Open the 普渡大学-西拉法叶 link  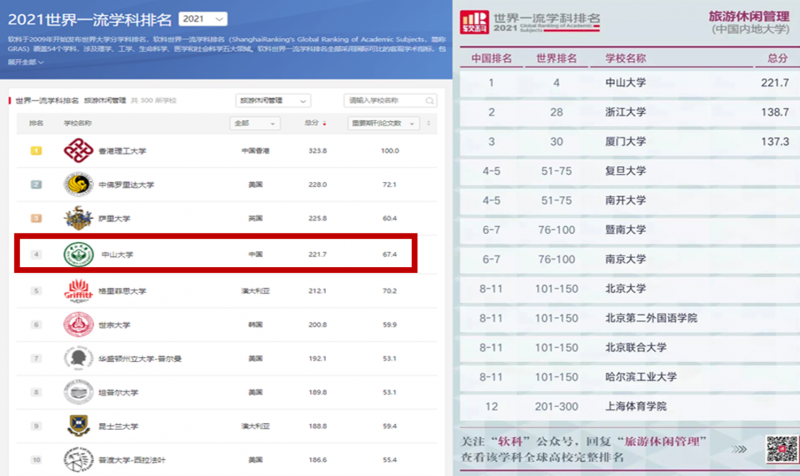[x=132, y=460]
